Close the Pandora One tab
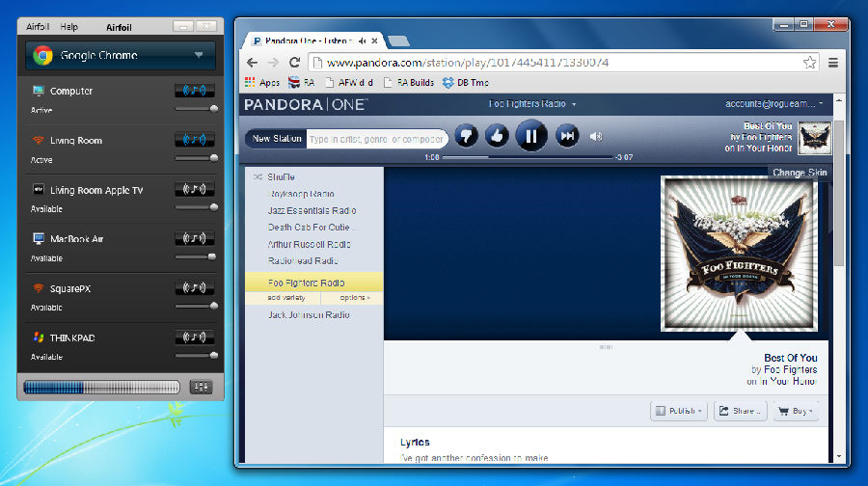 375,40
